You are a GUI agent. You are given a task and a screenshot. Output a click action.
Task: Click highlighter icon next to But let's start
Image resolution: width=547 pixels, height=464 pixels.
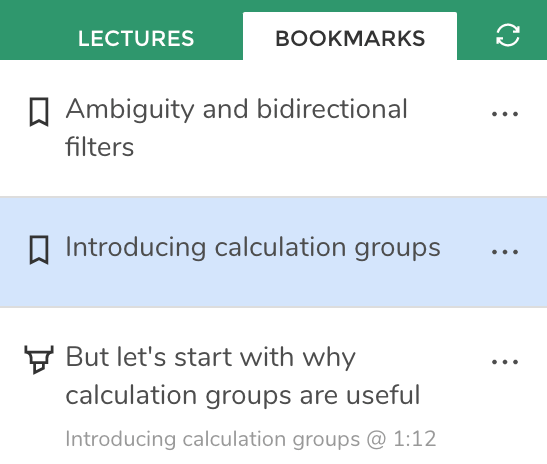tap(39, 360)
